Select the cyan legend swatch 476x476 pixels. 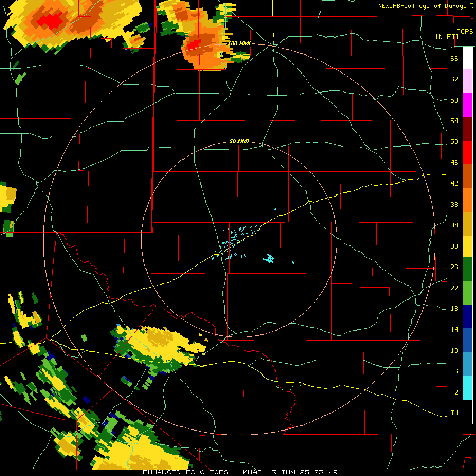[x=467, y=388]
